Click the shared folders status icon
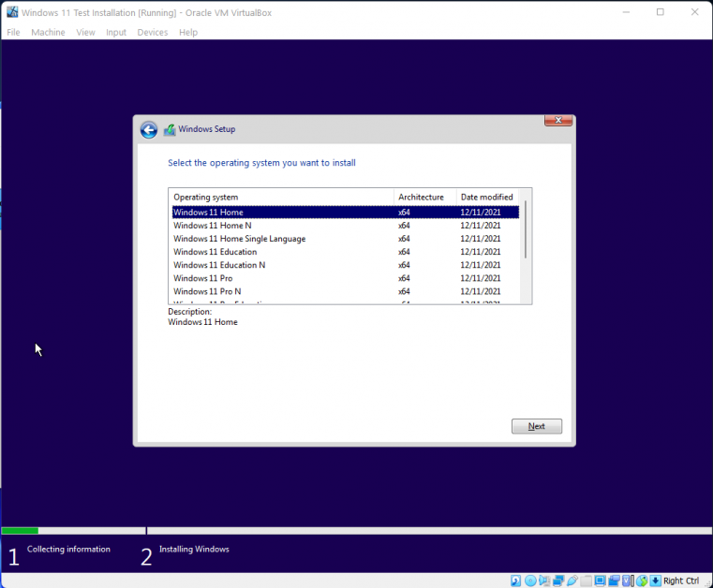713x588 pixels. click(586, 581)
